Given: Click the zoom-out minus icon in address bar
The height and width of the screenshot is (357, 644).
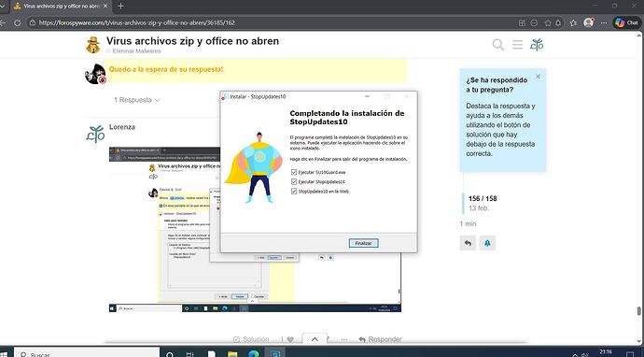Looking at the screenshot, I should point(534,23).
